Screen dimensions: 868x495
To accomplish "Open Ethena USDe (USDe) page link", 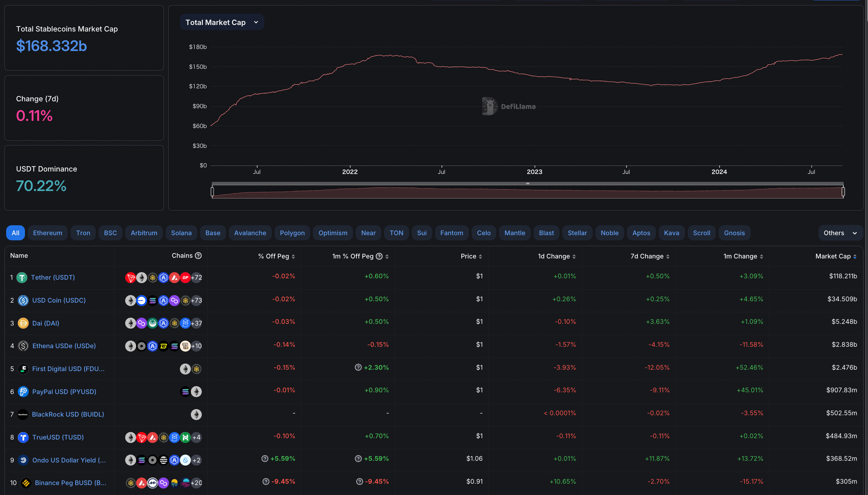I will 64,346.
